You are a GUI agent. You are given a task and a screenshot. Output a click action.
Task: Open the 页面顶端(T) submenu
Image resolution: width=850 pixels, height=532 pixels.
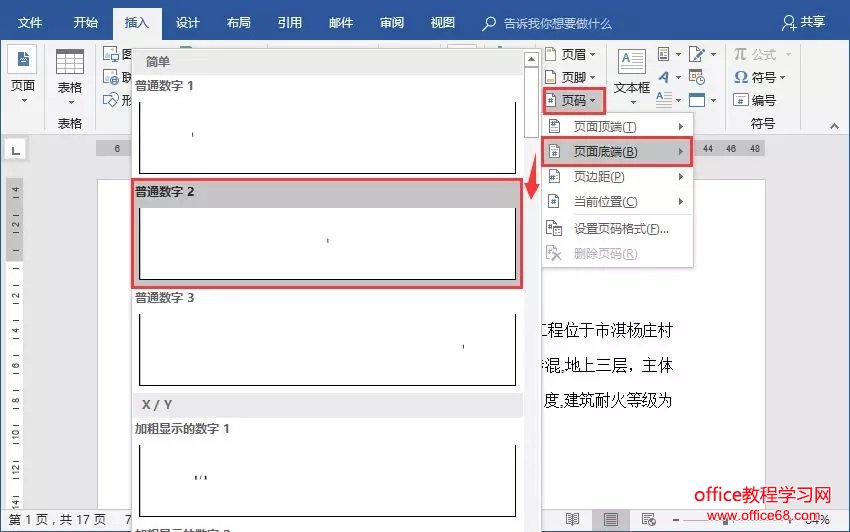pyautogui.click(x=617, y=127)
